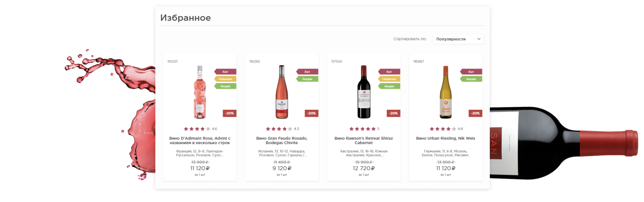The width and height of the screenshot is (644, 202).
Task: Click the Новинка badge on D'Adimant Rose
Action: pyautogui.click(x=225, y=79)
